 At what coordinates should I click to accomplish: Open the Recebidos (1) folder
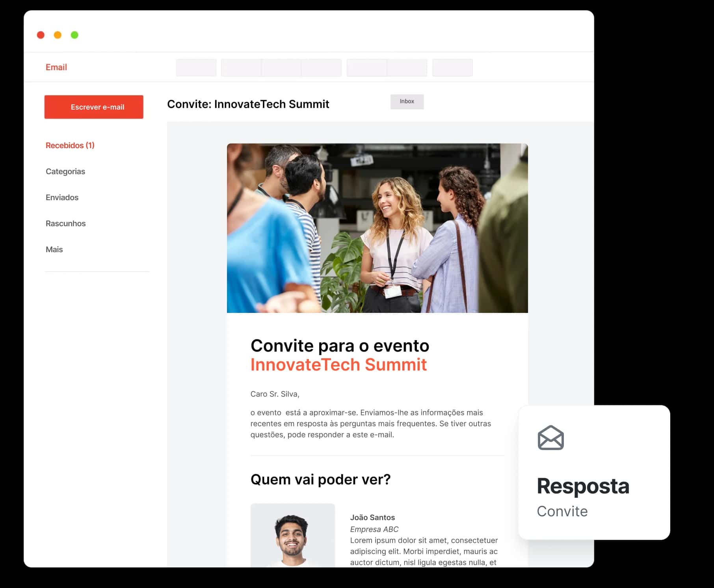[70, 145]
